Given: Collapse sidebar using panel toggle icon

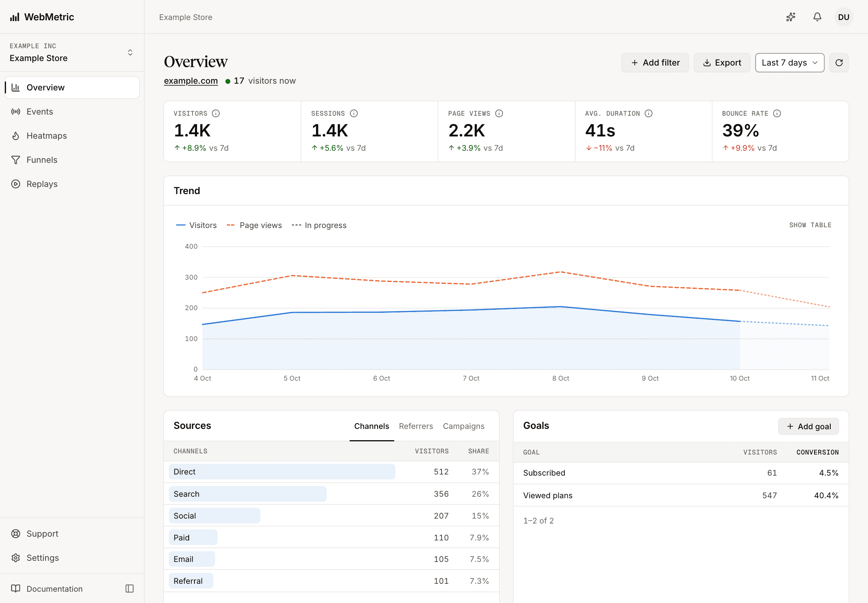Looking at the screenshot, I should coord(130,588).
